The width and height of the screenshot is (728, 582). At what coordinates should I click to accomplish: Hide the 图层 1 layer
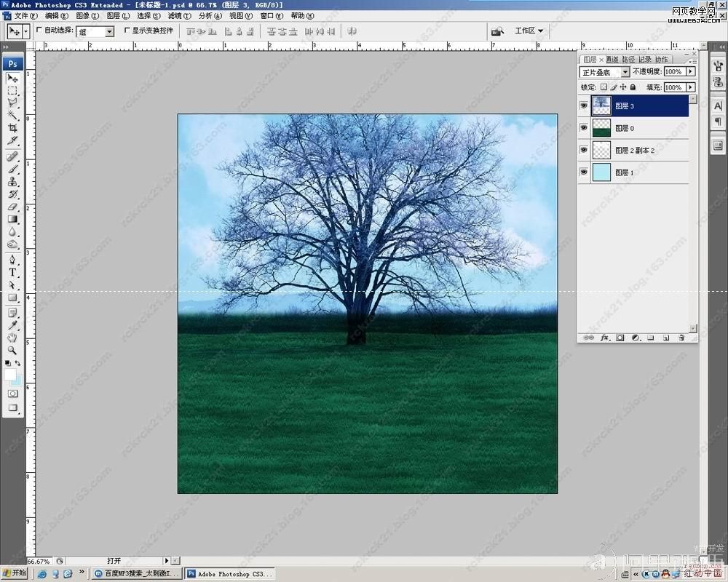(x=584, y=172)
